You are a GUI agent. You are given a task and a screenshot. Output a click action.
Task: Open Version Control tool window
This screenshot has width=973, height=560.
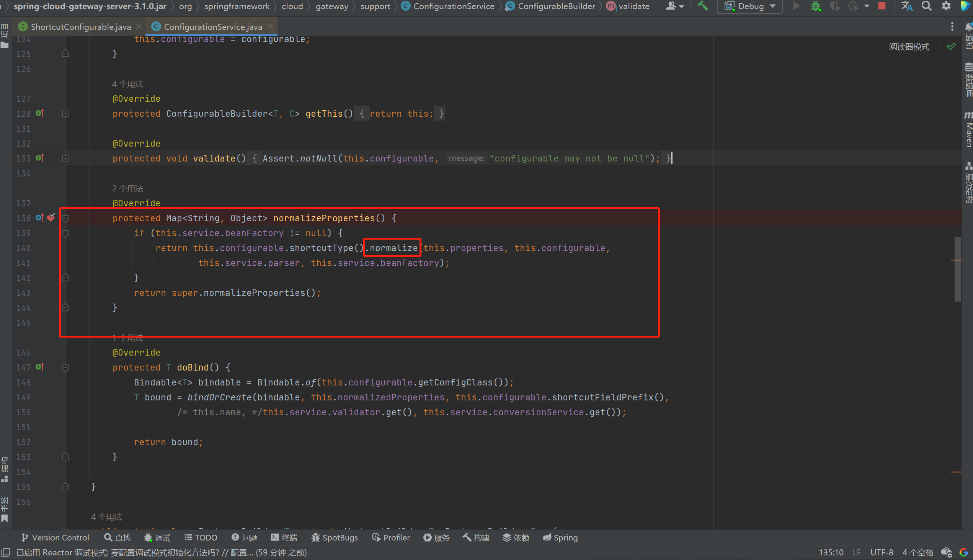55,537
